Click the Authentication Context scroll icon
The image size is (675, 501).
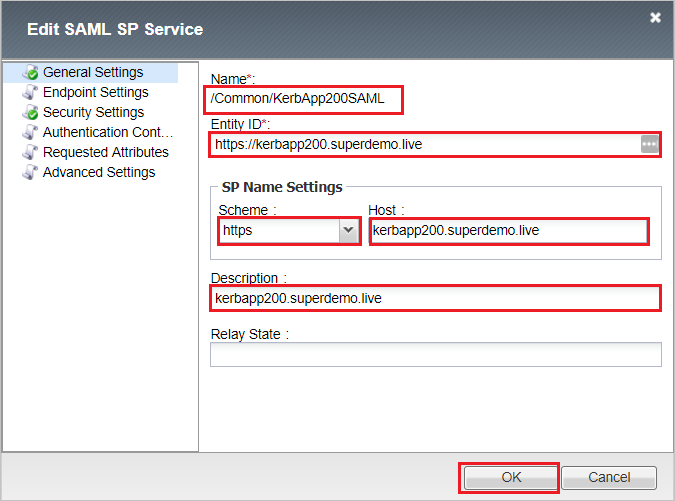coord(30,132)
